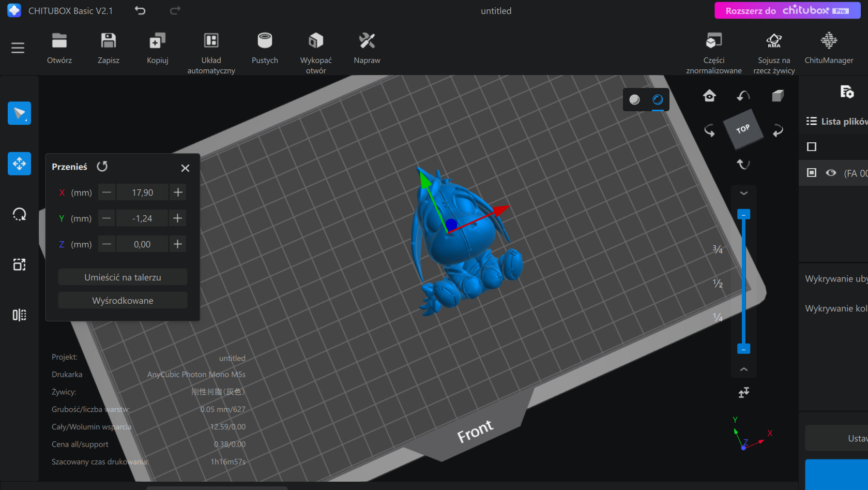Activate the rotate tool in sidebar
868x490 pixels.
pos(19,214)
